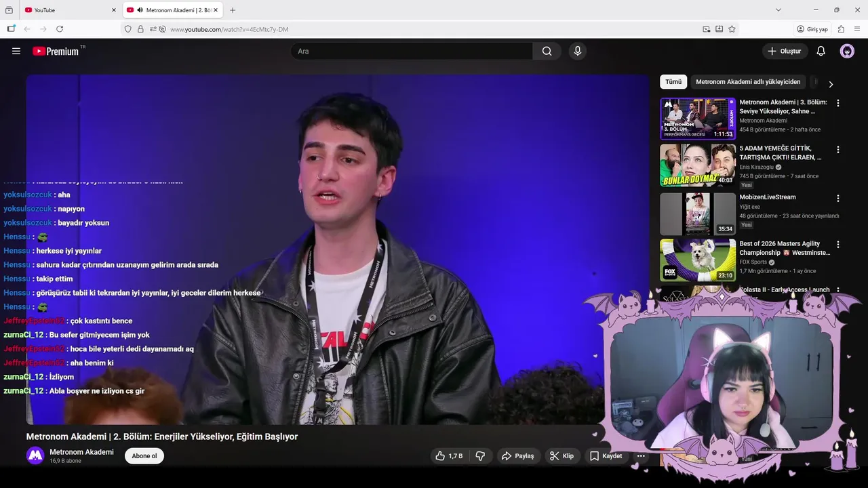The image size is (868, 488).
Task: Select the Metronom Akademi browser tab
Action: click(173, 10)
